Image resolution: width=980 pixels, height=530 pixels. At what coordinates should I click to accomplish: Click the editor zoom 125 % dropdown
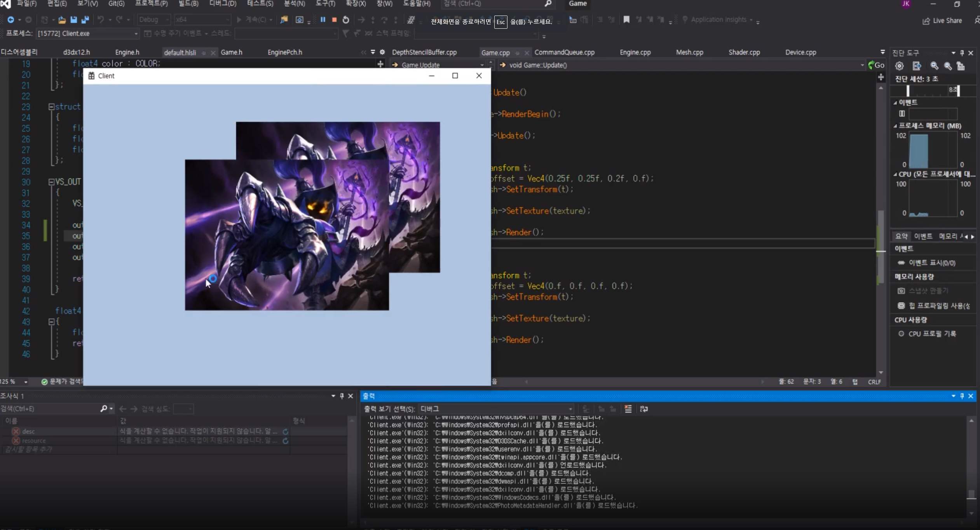(x=14, y=382)
